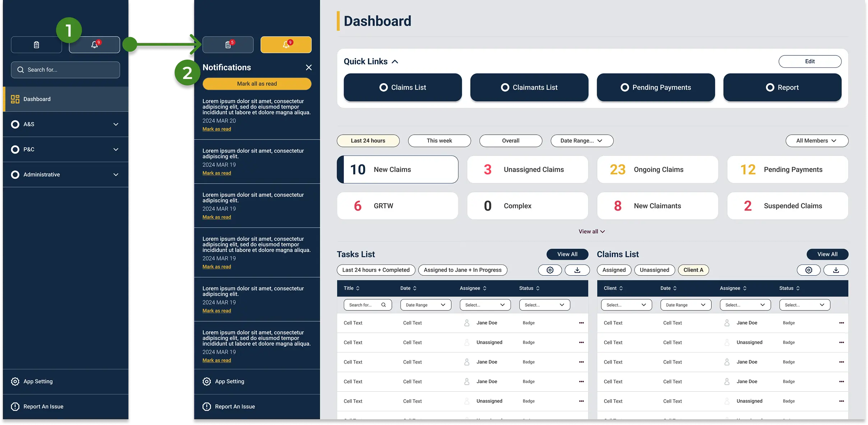This screenshot has height=425, width=868.
Task: Toggle the Unassigned claims filter chip
Action: (x=654, y=270)
